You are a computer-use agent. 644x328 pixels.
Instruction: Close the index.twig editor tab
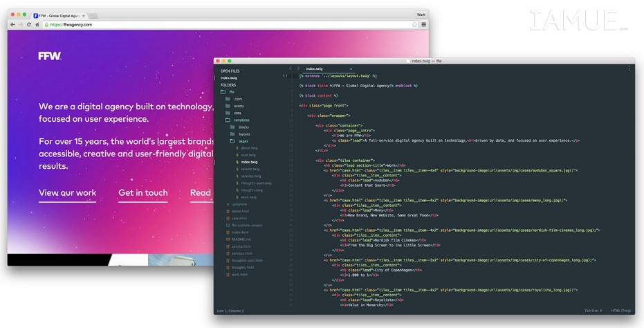[x=351, y=69]
